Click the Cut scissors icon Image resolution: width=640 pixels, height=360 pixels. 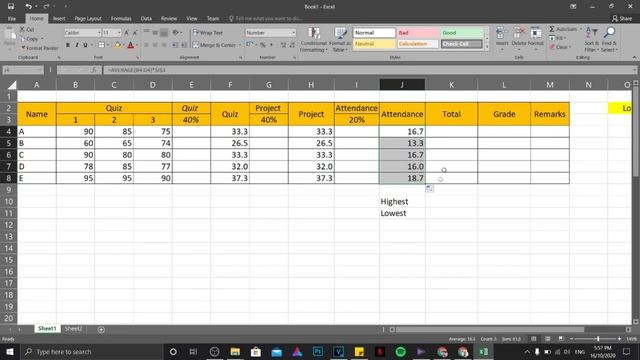coord(22,29)
